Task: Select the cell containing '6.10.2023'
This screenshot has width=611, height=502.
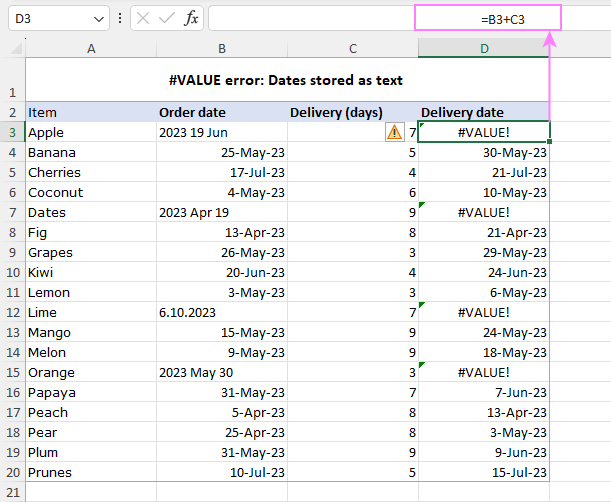Action: (221, 312)
